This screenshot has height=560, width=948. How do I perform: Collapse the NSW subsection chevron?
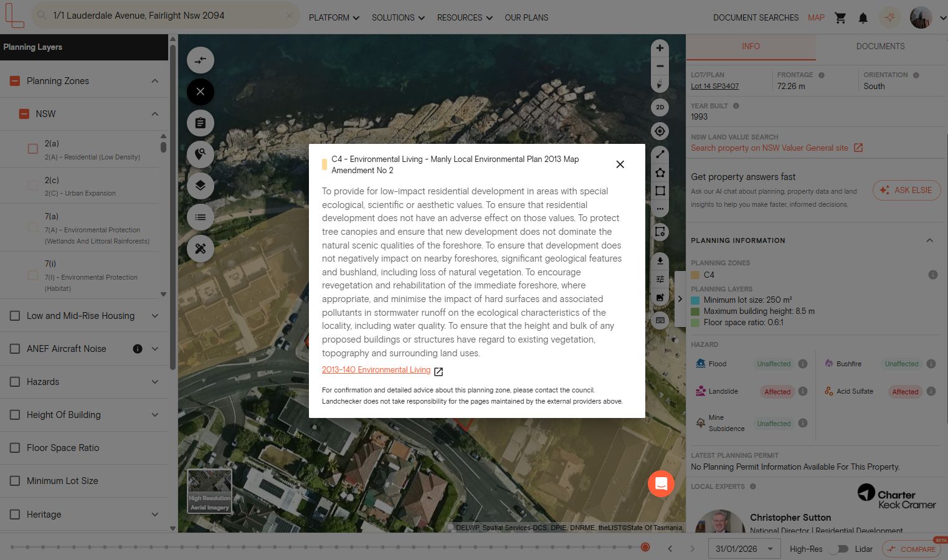click(155, 114)
